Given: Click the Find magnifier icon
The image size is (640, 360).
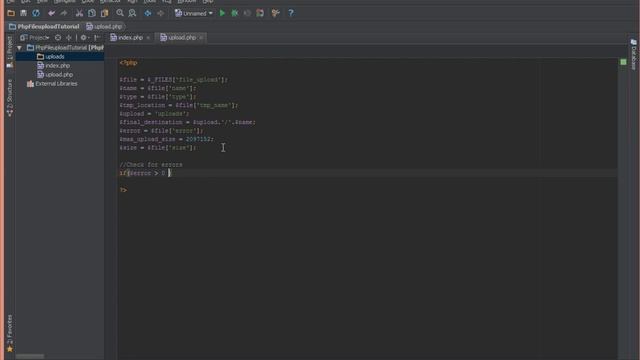Looking at the screenshot, I should (x=120, y=13).
